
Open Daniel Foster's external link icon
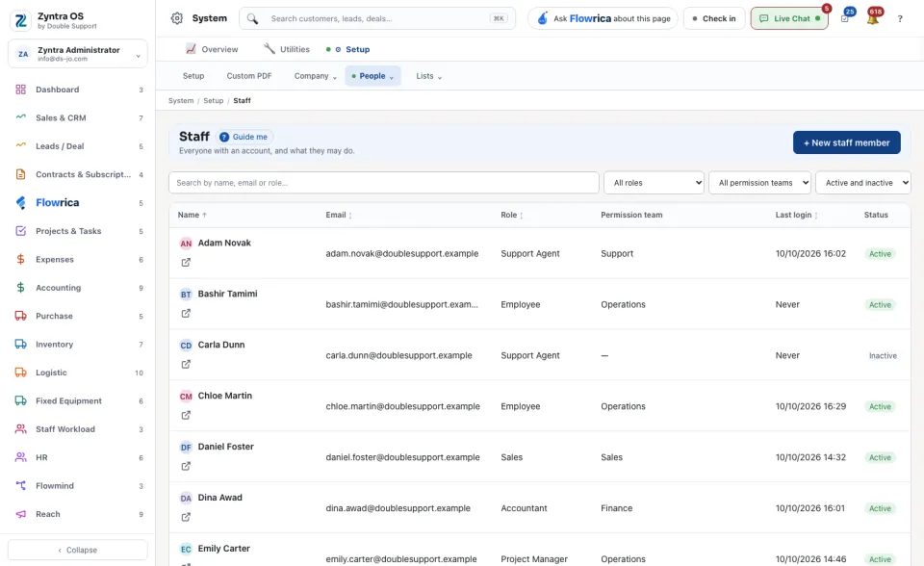point(186,466)
